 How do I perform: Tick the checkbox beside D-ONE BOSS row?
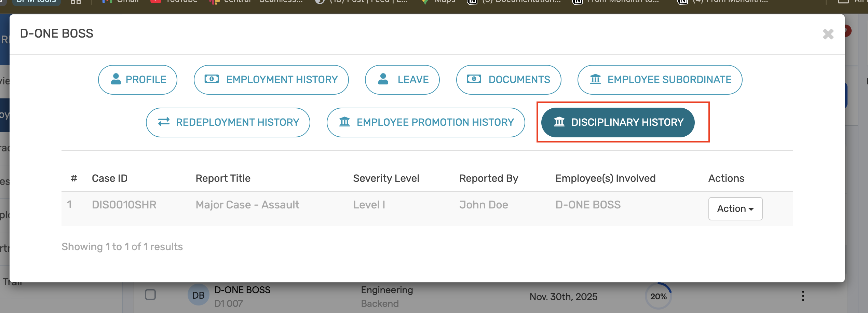tap(150, 295)
